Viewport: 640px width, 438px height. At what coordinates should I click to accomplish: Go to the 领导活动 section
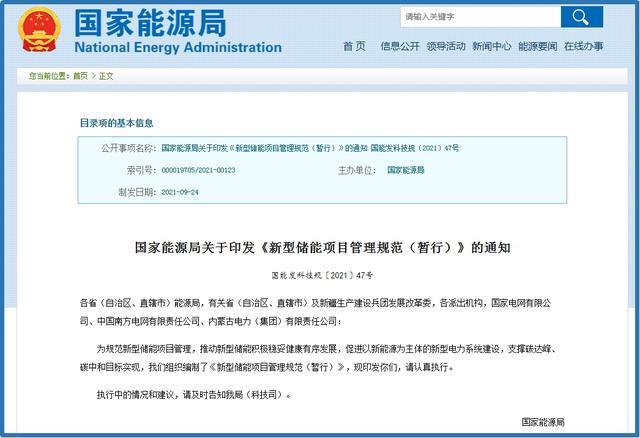click(446, 46)
